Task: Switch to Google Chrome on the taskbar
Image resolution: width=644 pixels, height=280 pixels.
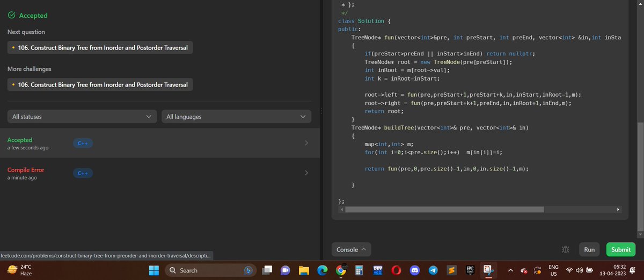Action: (341, 270)
